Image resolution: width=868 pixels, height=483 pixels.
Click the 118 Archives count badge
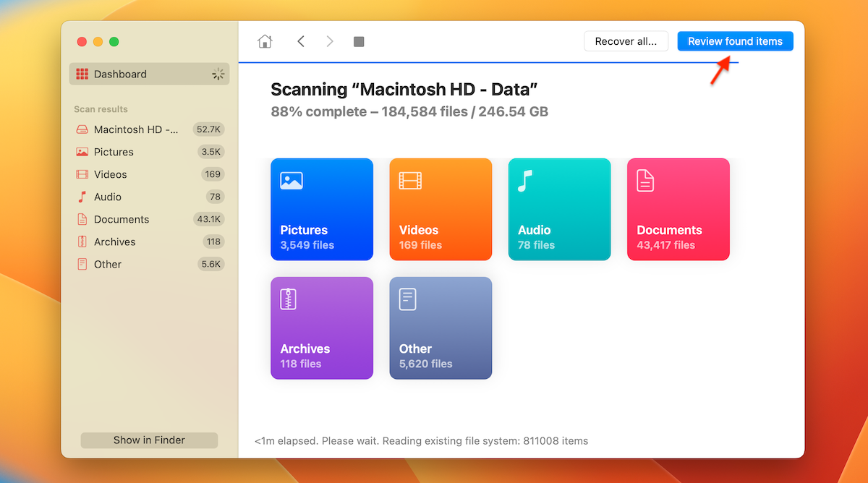(213, 241)
